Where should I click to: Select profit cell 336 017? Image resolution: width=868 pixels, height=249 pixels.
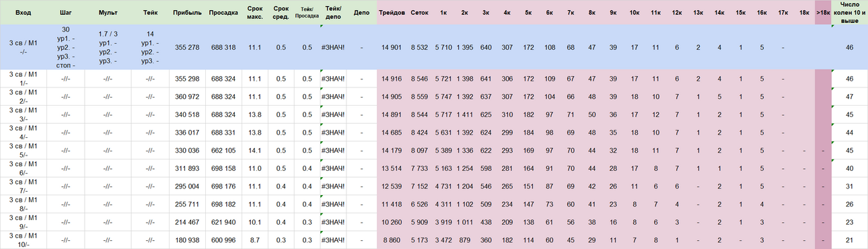186,133
